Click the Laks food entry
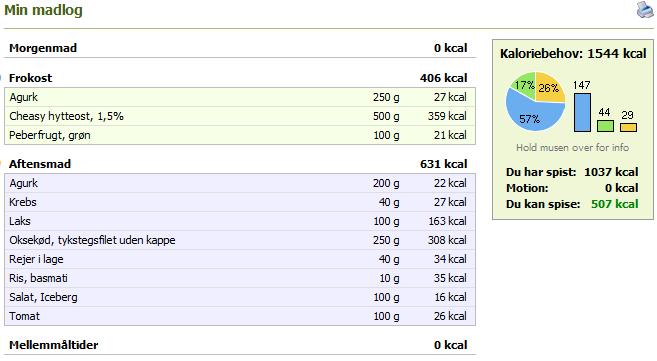This screenshot has height=361, width=657. tap(240, 221)
